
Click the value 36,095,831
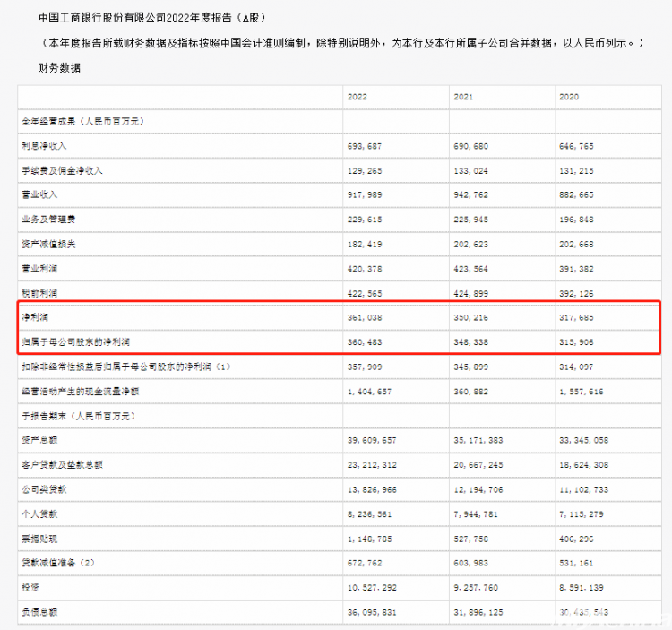point(372,612)
